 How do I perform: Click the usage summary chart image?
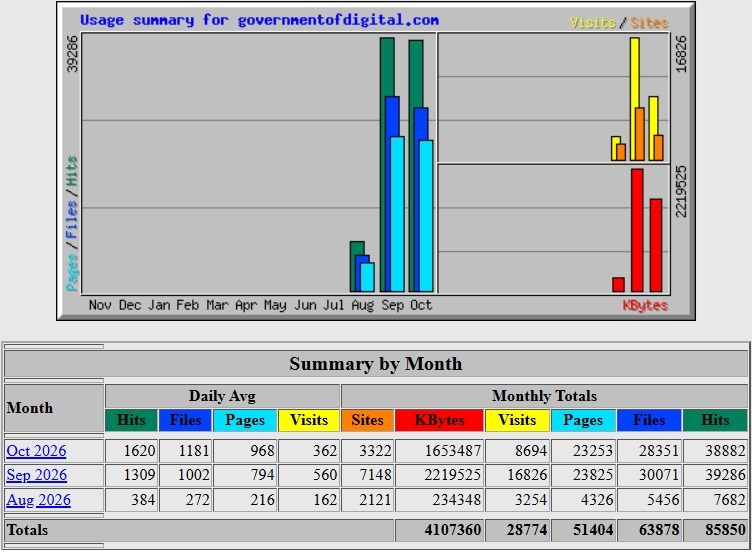click(x=376, y=161)
